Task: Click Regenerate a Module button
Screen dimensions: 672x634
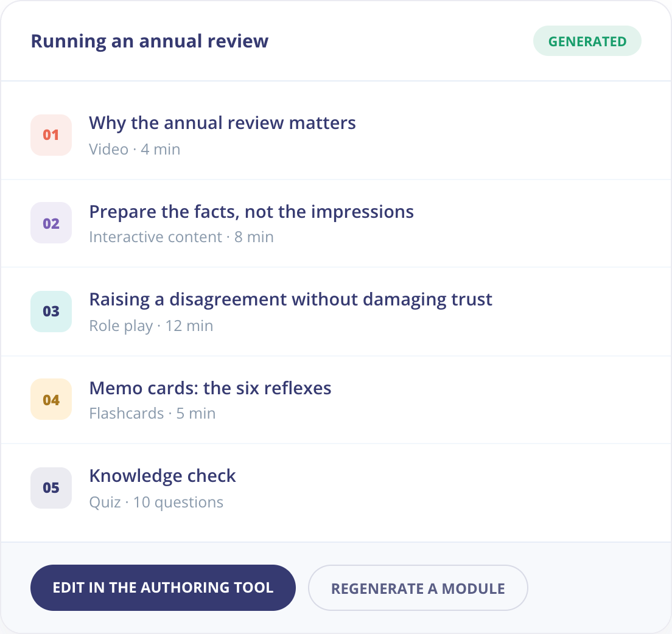Action: (418, 588)
